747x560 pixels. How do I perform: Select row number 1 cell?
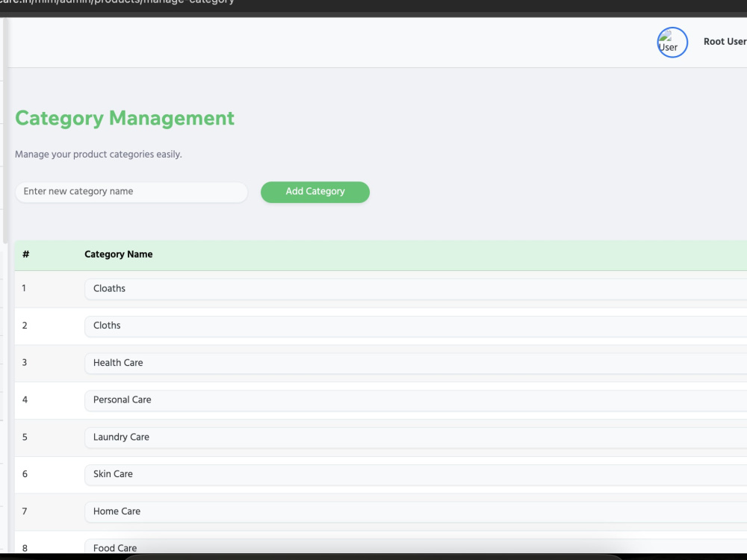coord(24,288)
